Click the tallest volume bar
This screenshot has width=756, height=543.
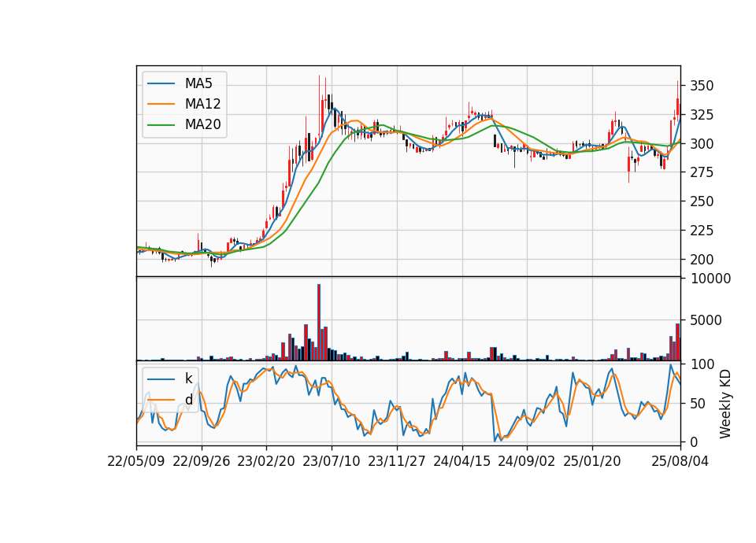[319, 323]
